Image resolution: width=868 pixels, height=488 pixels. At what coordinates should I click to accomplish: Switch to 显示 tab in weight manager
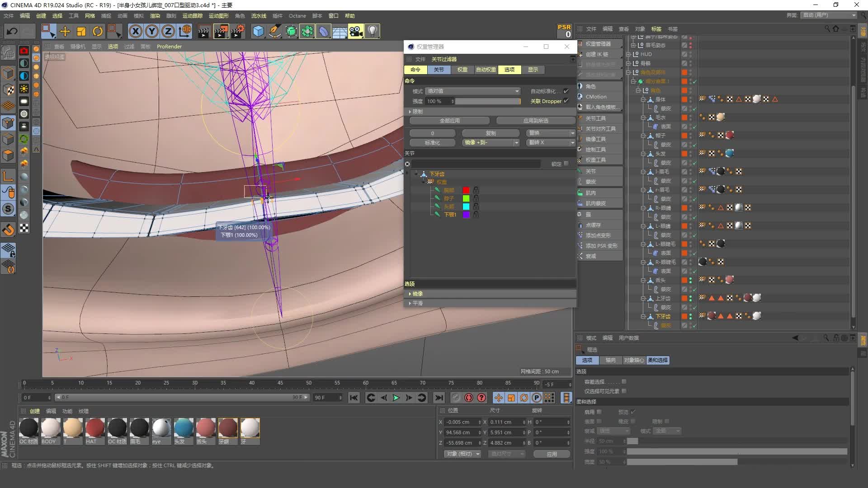tap(533, 70)
